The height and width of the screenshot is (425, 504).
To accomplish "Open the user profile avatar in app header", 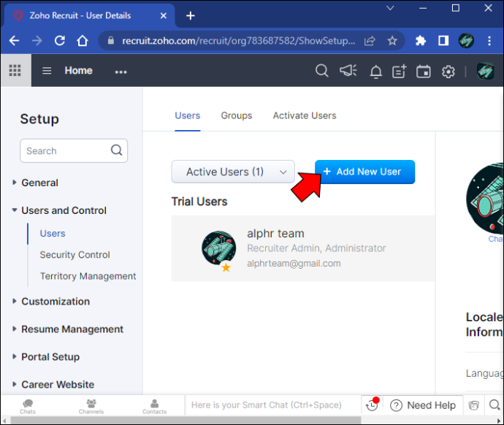I will point(485,71).
